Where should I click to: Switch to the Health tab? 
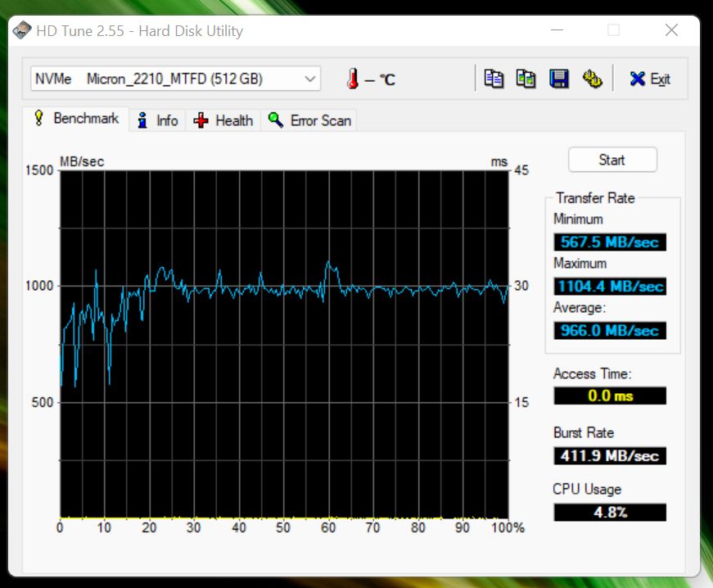coord(223,120)
